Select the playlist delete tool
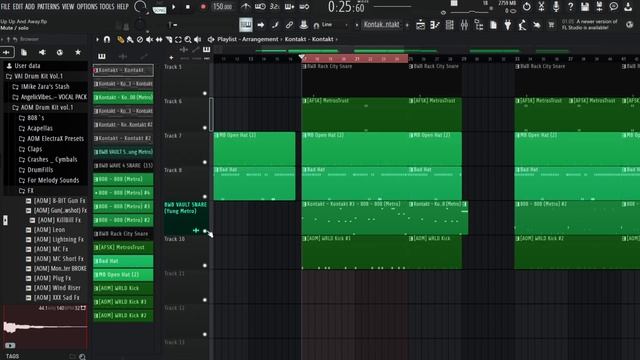The image size is (640, 360). pos(140,40)
